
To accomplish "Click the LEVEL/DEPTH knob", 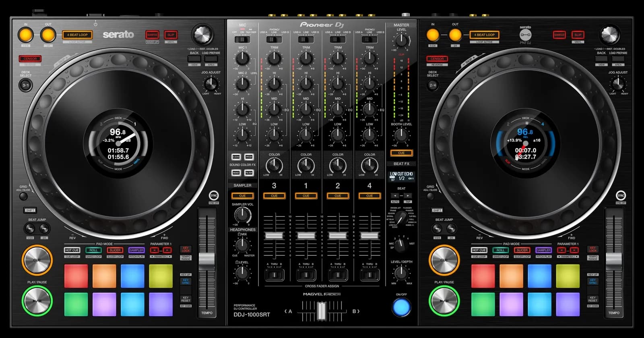I will pyautogui.click(x=401, y=273).
